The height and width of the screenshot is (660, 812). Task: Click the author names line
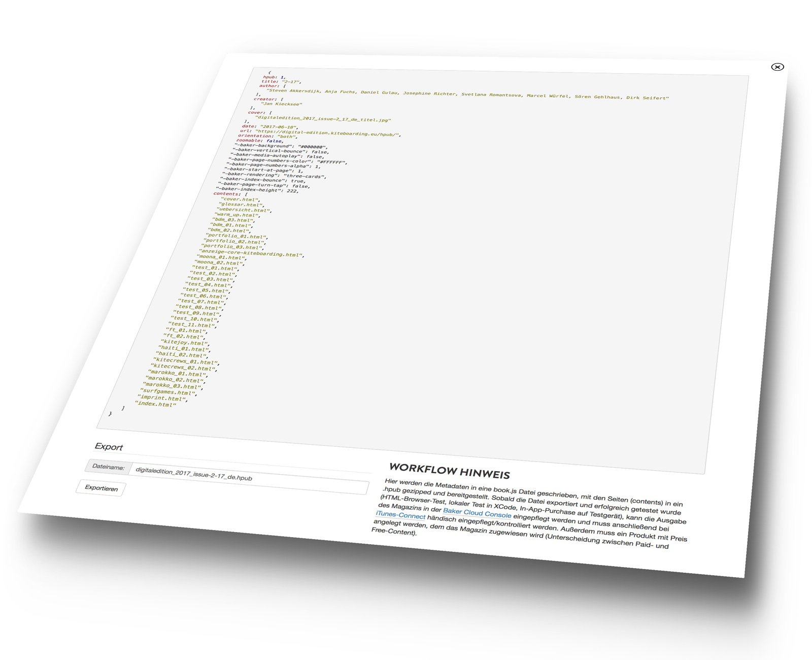click(x=467, y=94)
